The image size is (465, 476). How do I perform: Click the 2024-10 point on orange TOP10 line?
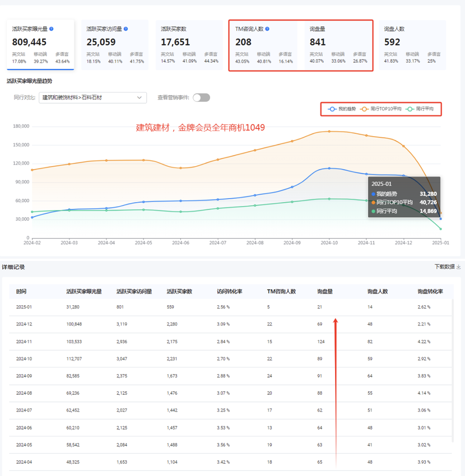point(329,132)
